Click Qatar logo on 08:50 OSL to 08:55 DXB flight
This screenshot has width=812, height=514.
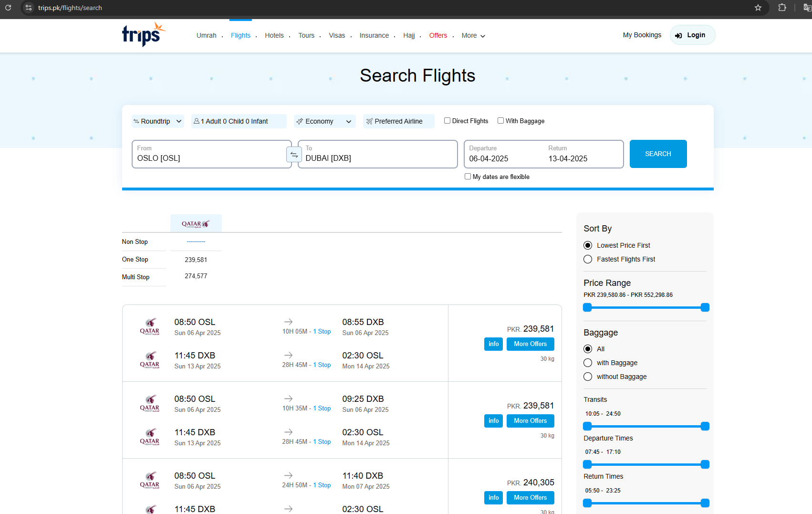(x=150, y=326)
